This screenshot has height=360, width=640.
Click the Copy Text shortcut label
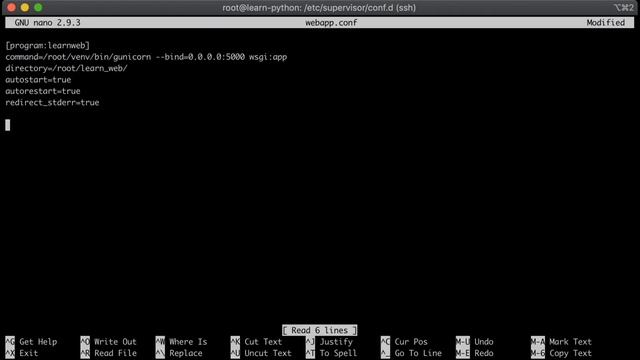click(x=570, y=353)
